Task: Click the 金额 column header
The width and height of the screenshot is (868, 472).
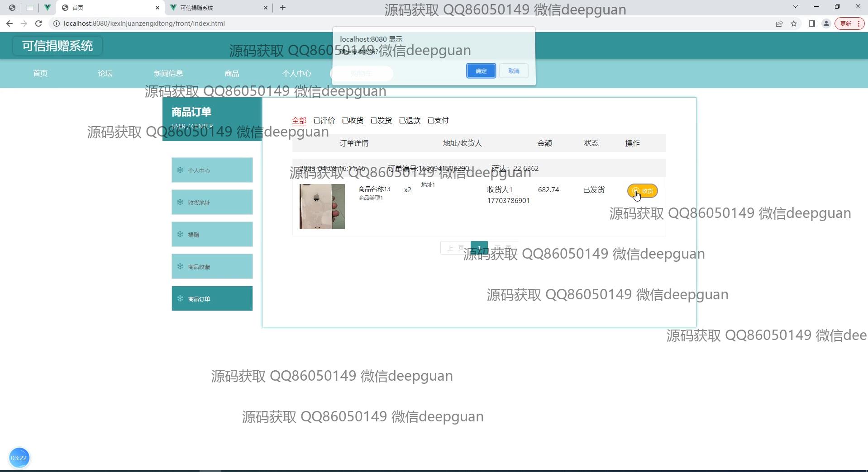Action: (x=544, y=143)
